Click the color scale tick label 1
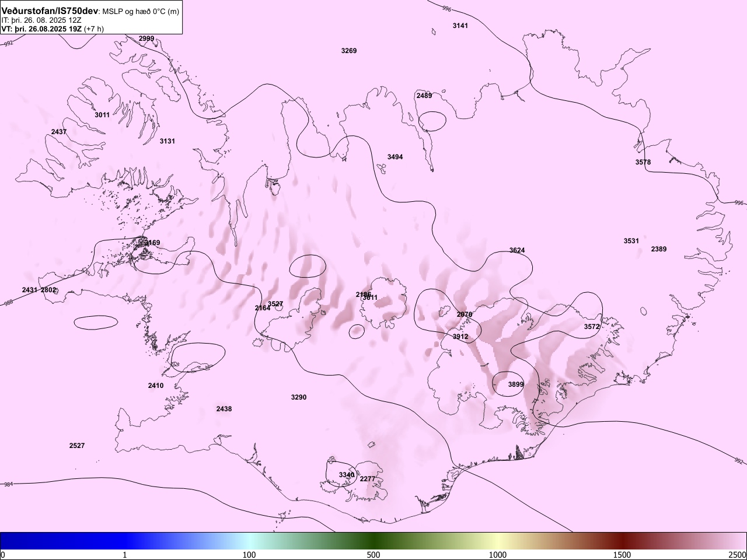 click(x=125, y=555)
